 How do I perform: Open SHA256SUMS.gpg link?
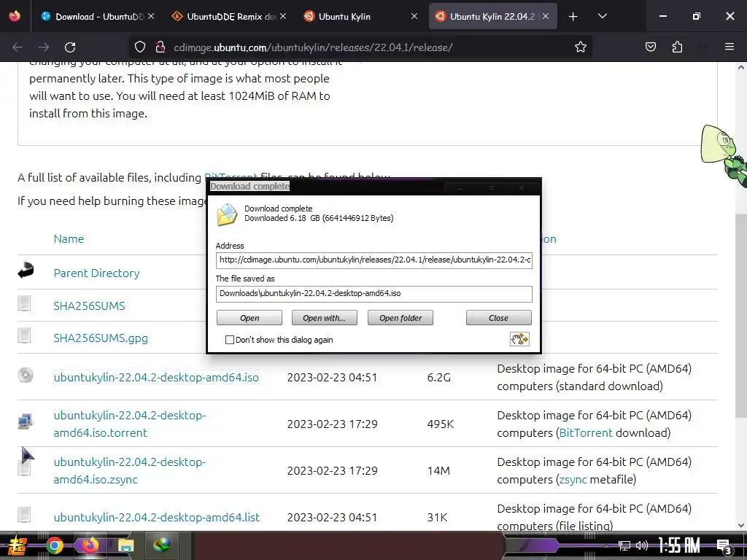pos(101,338)
